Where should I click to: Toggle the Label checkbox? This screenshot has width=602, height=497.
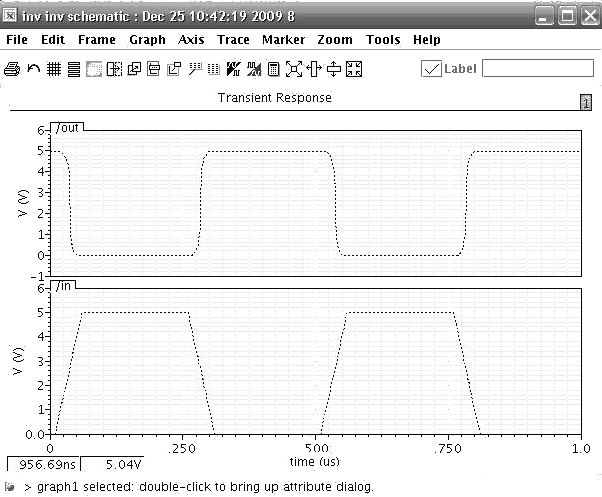tap(431, 69)
